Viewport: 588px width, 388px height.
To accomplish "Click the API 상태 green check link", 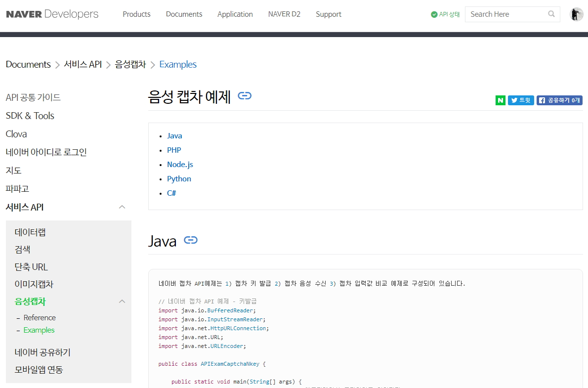I will (445, 14).
